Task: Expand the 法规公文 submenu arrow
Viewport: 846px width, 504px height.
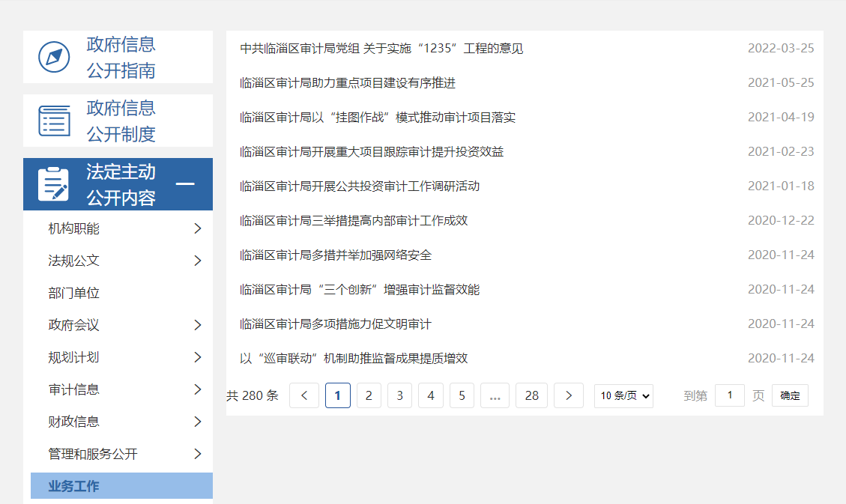Action: click(198, 261)
